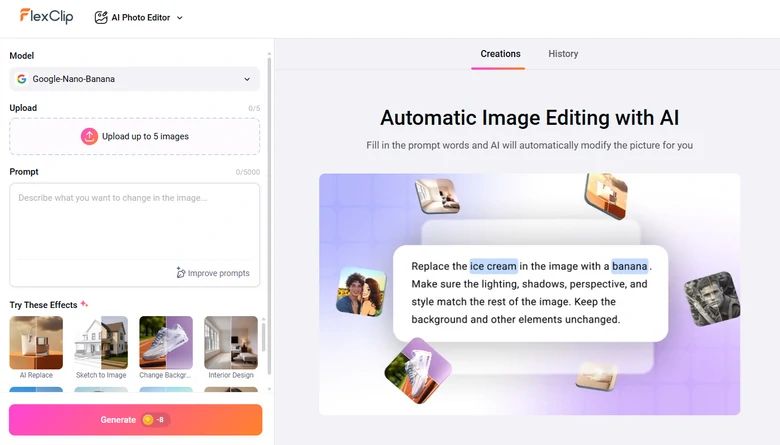
Task: Switch to the Creations tab
Action: [x=500, y=54]
